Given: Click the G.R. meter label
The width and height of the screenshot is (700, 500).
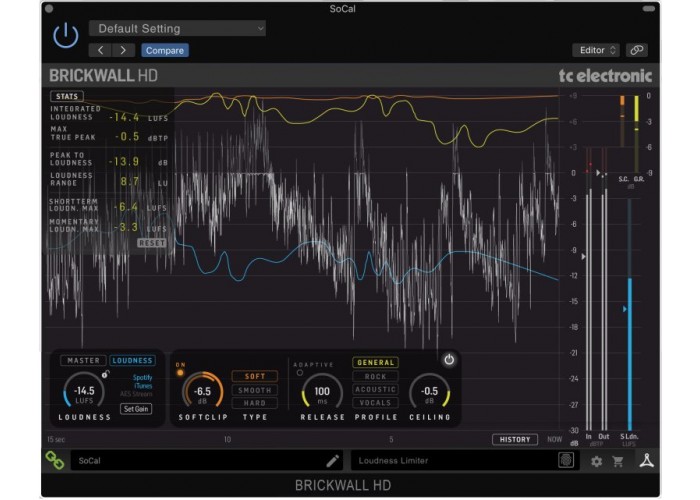Looking at the screenshot, I should pyautogui.click(x=639, y=179).
